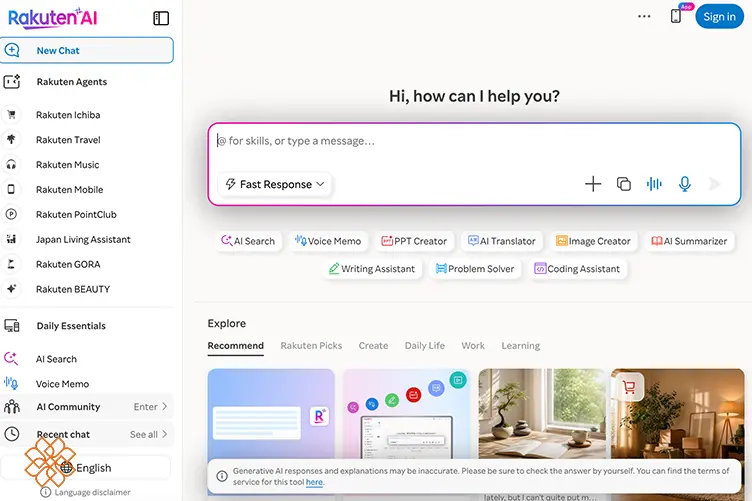Click the sidebar Voice Memo microphone icon
752x501 pixels.
coord(11,383)
